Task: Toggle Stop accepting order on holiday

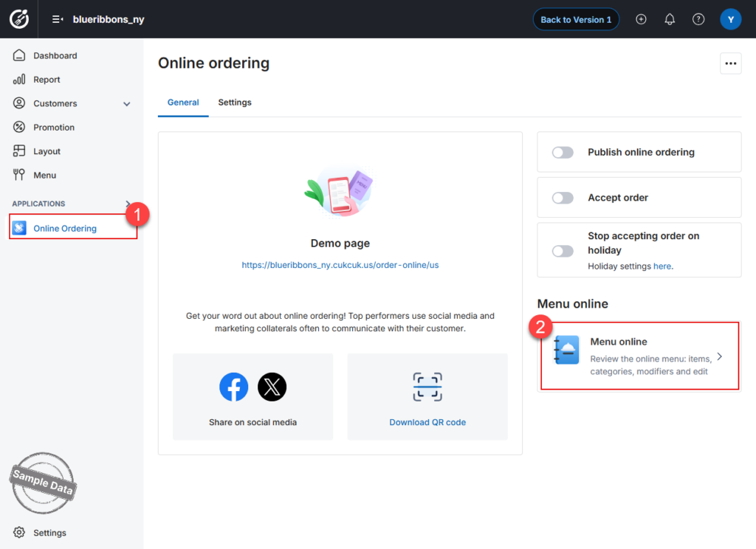Action: pos(563,251)
